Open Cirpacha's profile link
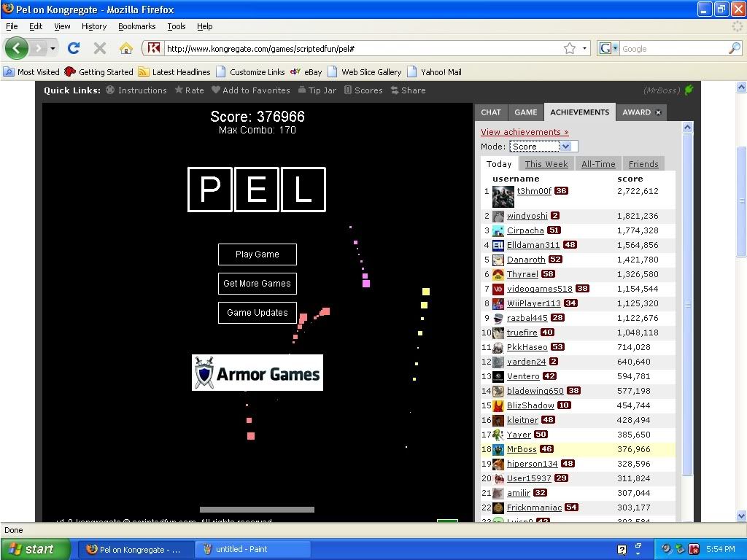Image resolution: width=747 pixels, height=560 pixels. (525, 230)
